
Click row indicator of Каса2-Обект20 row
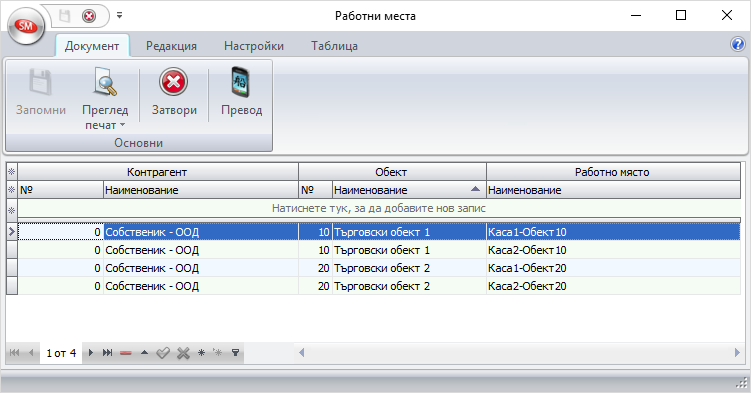click(x=11, y=286)
